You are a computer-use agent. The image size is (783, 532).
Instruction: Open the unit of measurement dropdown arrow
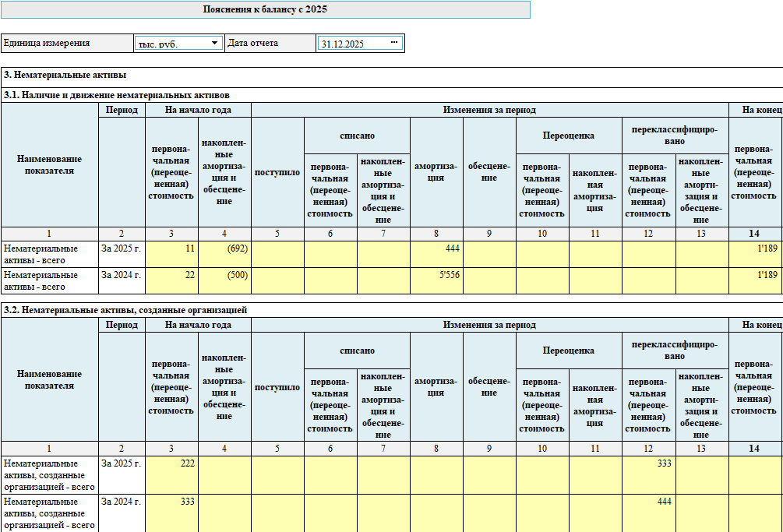214,43
